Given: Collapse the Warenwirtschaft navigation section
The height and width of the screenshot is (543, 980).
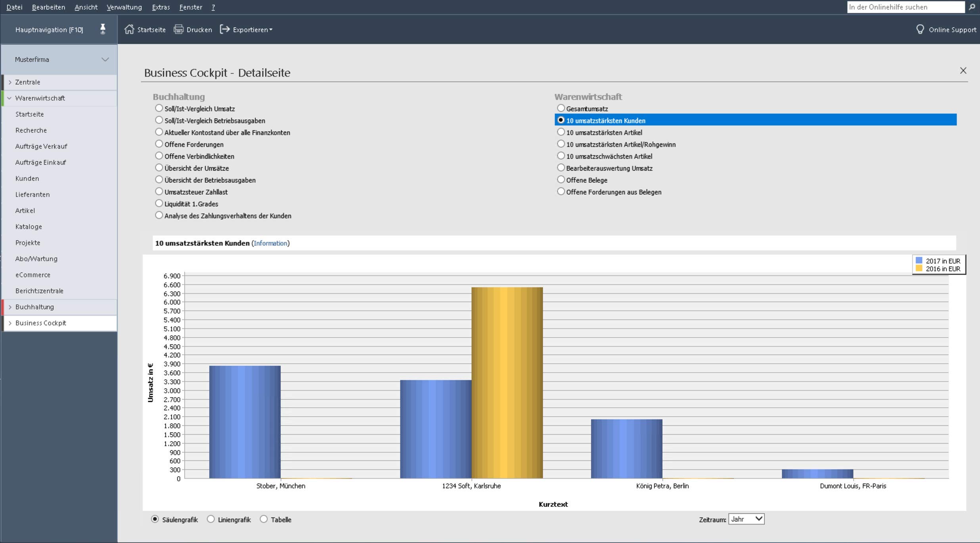Looking at the screenshot, I should click(10, 98).
